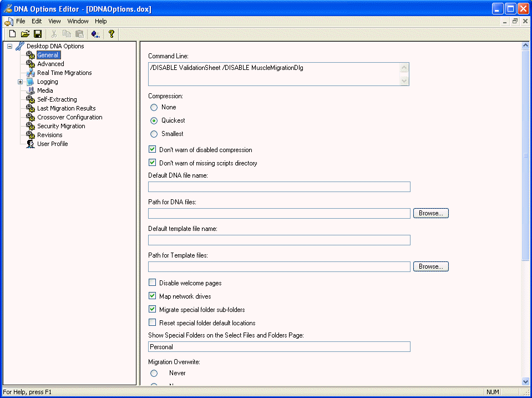Click the main panel vertical scrollbar thumb
Screen dimensions: 532x398
coord(525,155)
